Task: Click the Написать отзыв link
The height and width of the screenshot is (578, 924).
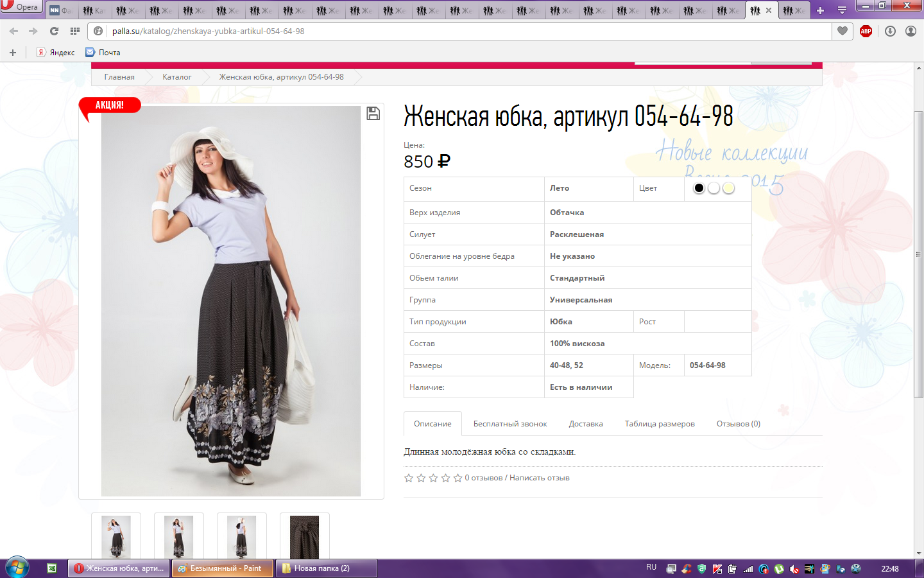Action: 539,478
